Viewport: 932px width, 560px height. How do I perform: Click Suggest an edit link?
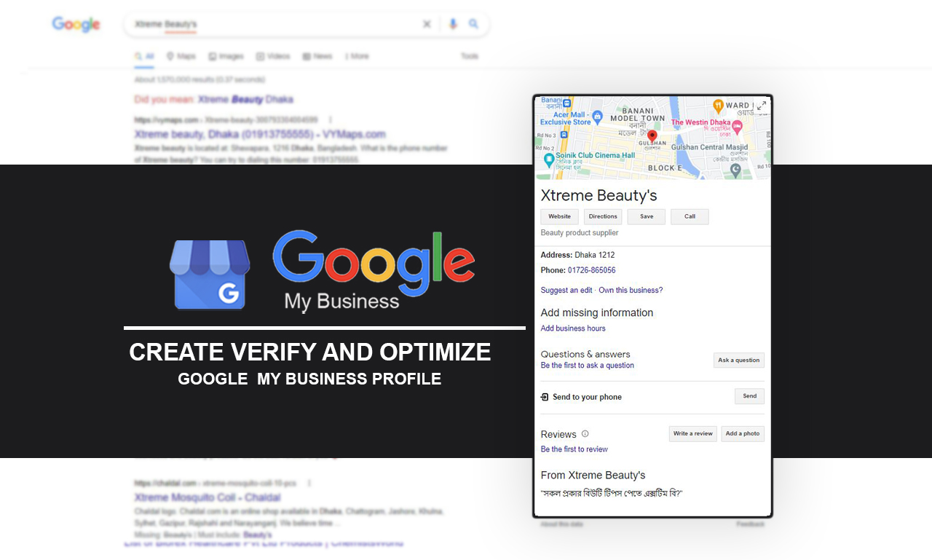(566, 290)
